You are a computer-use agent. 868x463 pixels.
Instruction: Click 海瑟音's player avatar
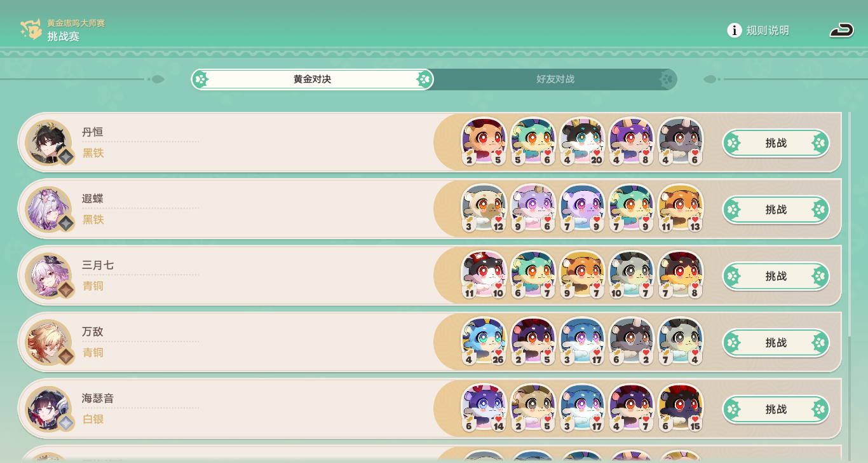pos(48,409)
